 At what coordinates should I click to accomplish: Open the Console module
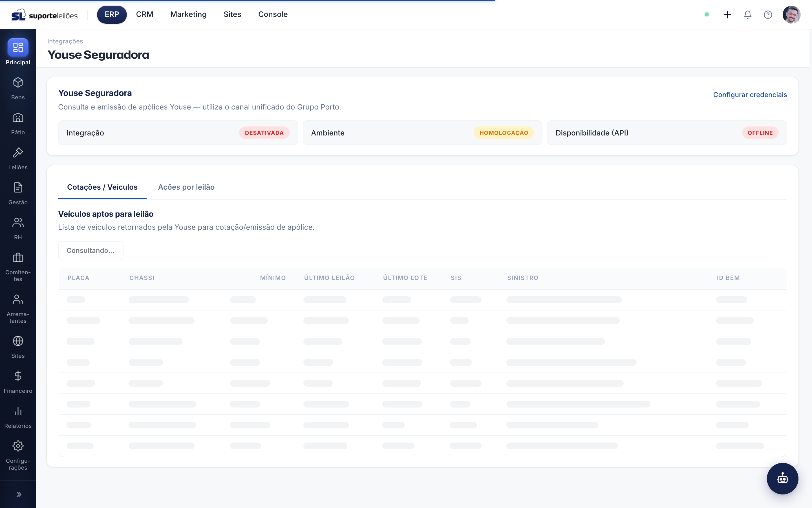[x=273, y=14]
